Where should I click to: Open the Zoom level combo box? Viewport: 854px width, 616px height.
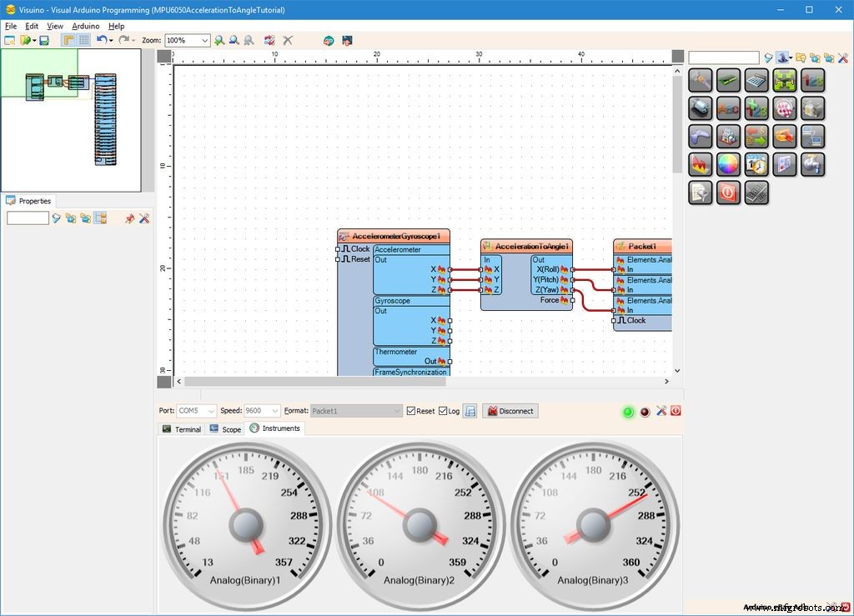(x=188, y=39)
